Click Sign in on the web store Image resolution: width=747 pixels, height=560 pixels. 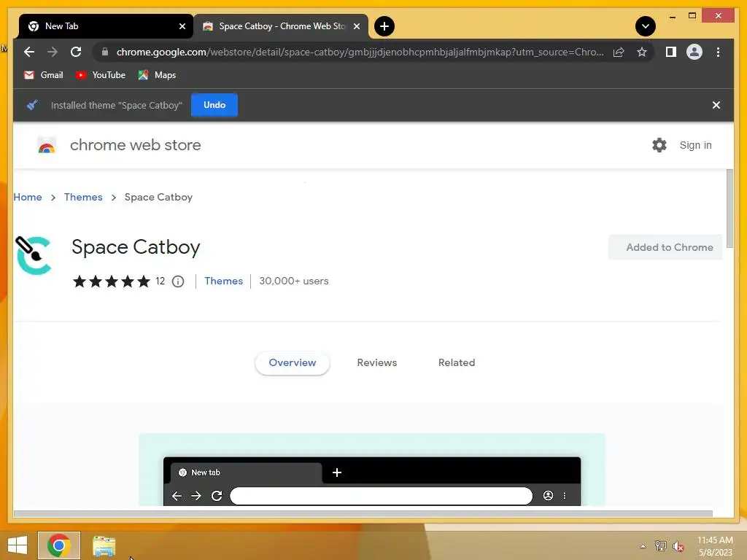(x=695, y=145)
